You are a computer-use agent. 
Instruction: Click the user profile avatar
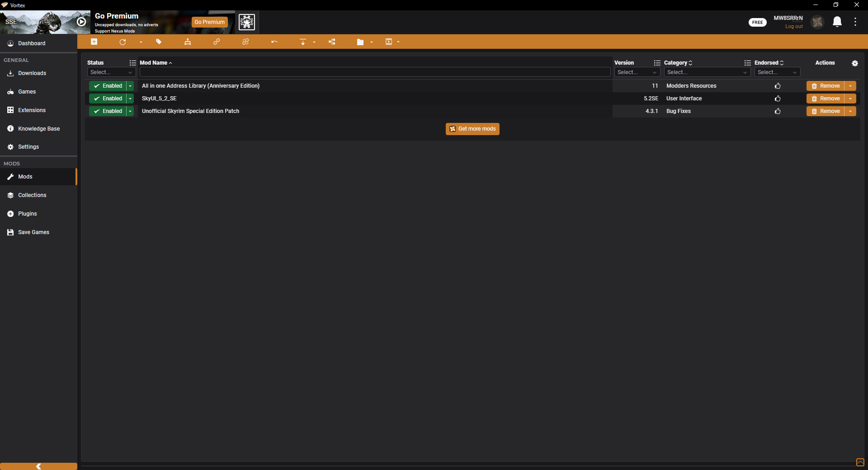pyautogui.click(x=817, y=22)
